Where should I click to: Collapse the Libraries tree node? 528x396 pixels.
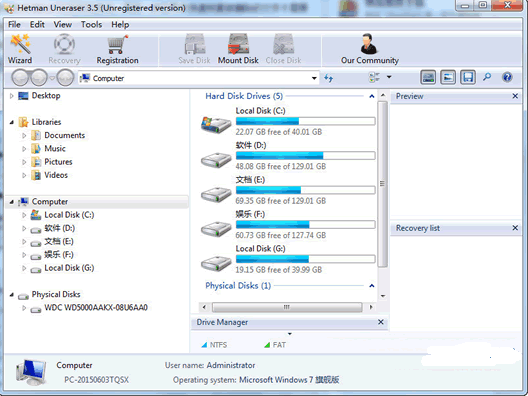pyautogui.click(x=12, y=122)
